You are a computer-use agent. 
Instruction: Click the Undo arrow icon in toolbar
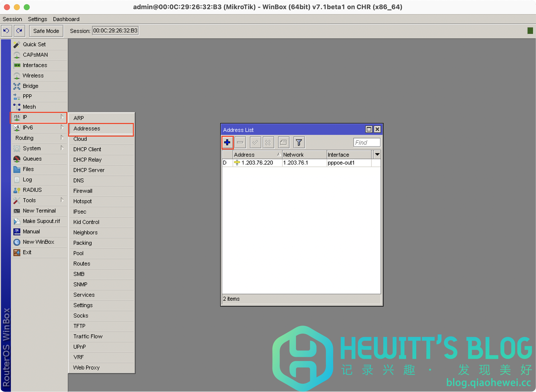pos(6,31)
